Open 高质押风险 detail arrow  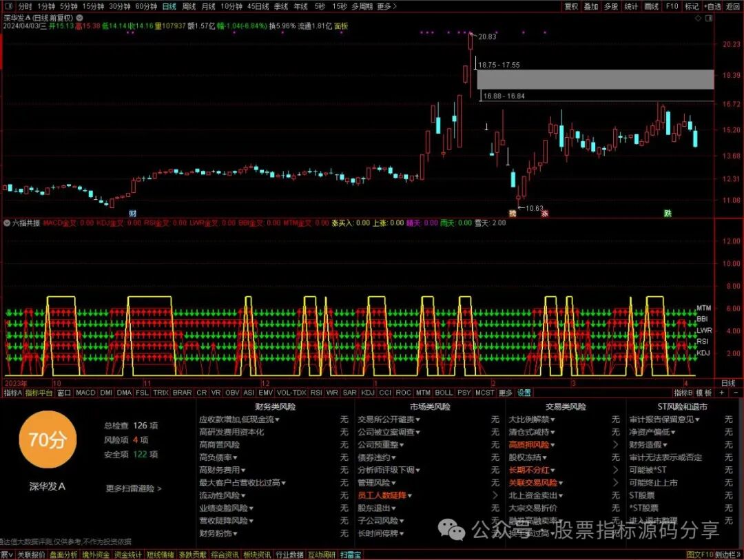click(x=615, y=445)
